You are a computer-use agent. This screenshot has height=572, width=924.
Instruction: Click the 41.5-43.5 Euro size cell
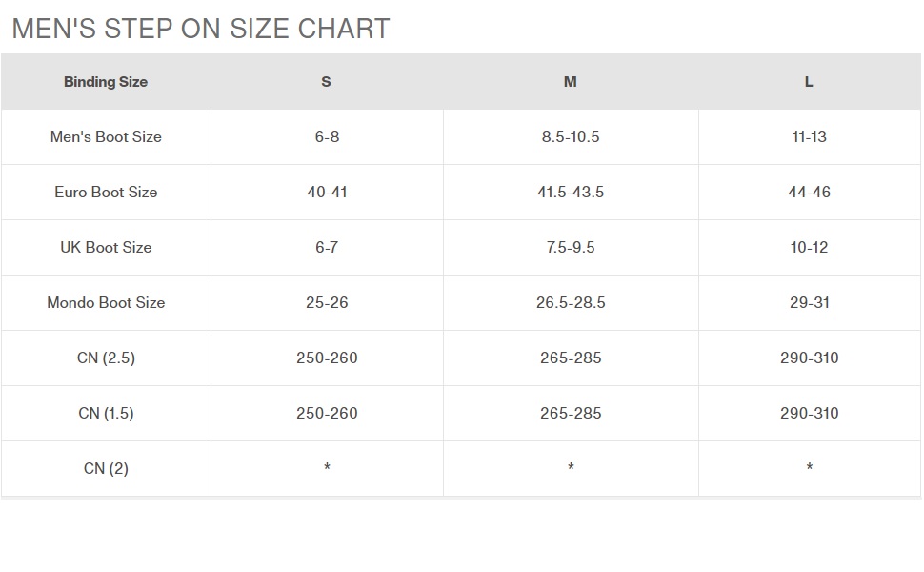[x=571, y=193]
